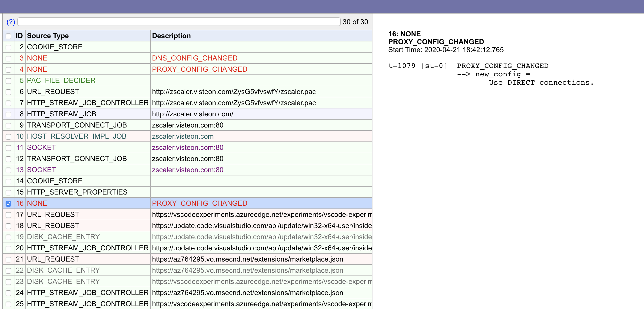The height and width of the screenshot is (309, 644).
Task: Check the checkbox next to event 10 HOST_RESOLVER_IMPL_JOB
Action: point(9,137)
